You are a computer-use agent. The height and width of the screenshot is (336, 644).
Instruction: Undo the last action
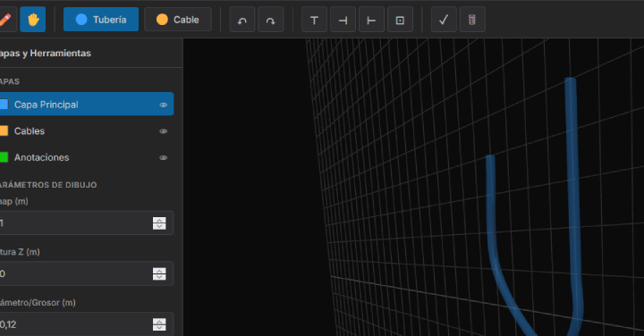tap(242, 20)
